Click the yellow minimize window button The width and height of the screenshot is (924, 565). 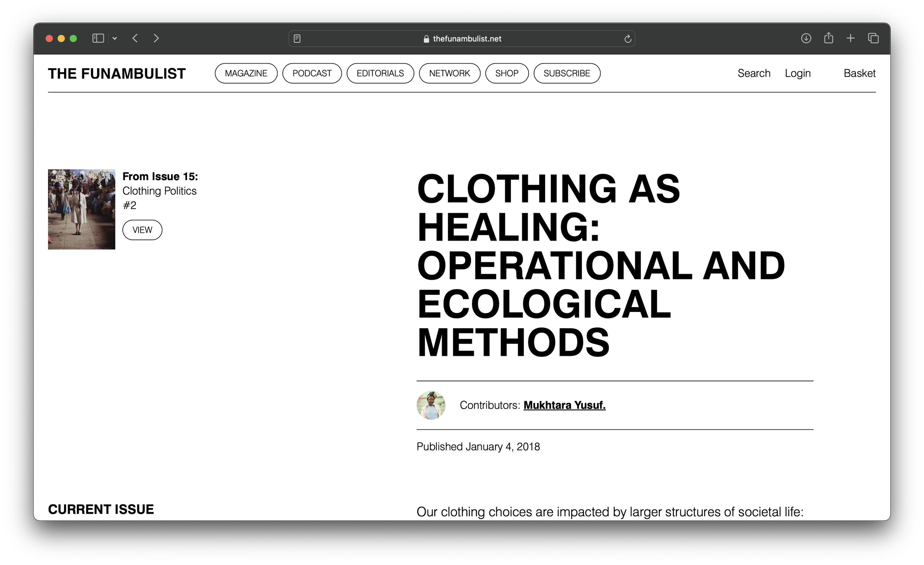tap(61, 38)
